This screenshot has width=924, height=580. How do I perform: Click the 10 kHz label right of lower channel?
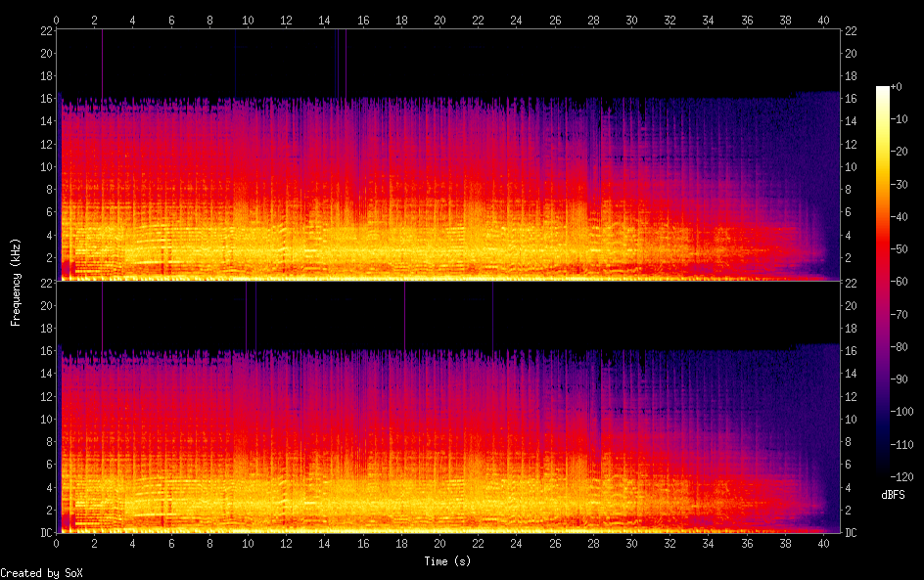point(851,419)
